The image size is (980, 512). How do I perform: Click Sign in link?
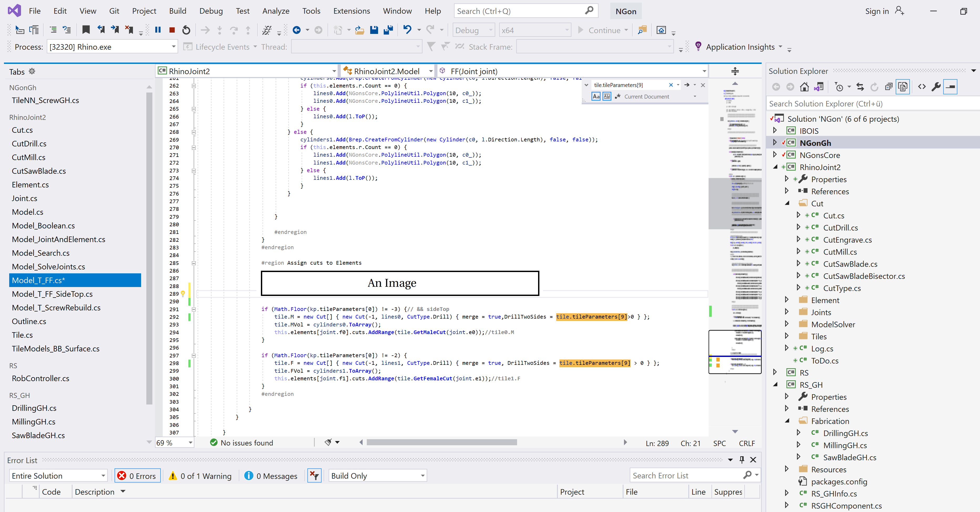pyautogui.click(x=876, y=11)
